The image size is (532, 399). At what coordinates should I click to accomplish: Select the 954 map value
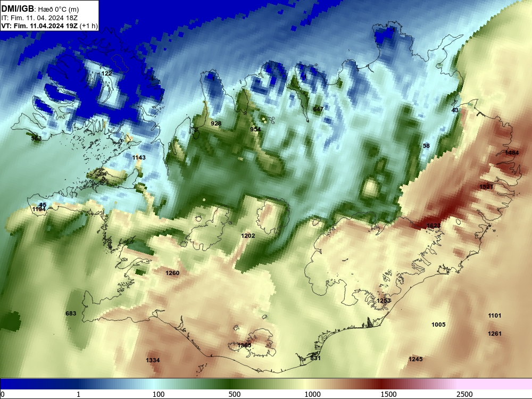click(255, 129)
